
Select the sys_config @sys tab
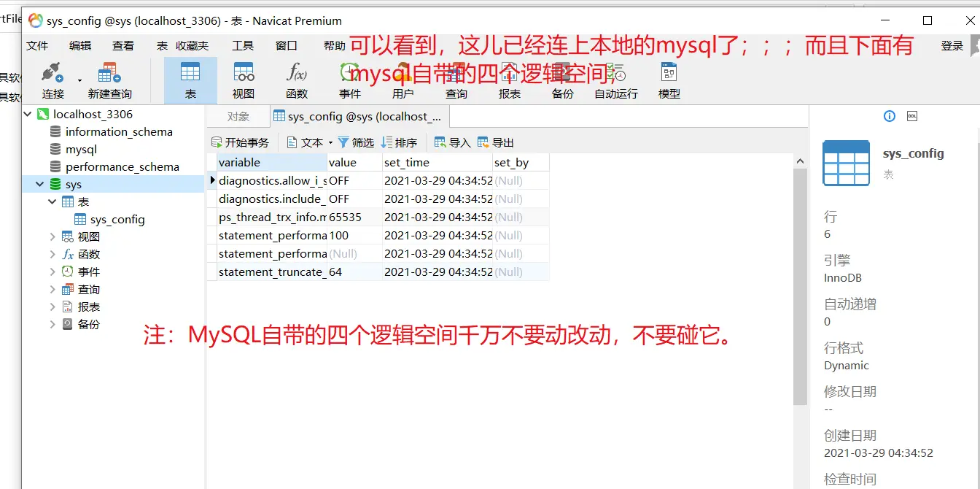[359, 117]
